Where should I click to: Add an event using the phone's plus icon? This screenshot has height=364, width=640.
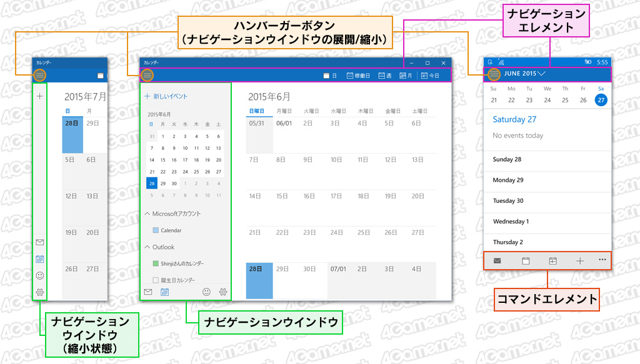[579, 261]
